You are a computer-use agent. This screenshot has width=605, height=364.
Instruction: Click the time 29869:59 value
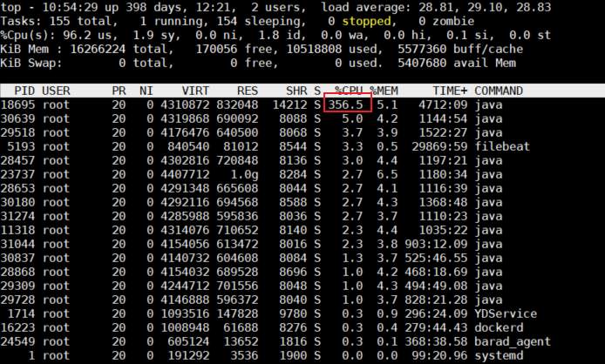coord(439,146)
